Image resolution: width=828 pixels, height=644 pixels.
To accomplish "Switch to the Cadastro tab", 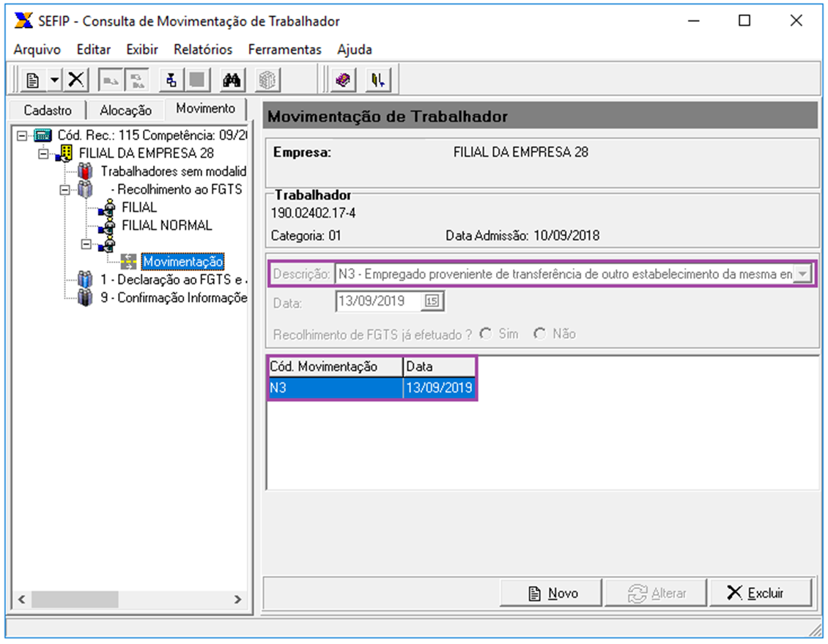I will 48,110.
